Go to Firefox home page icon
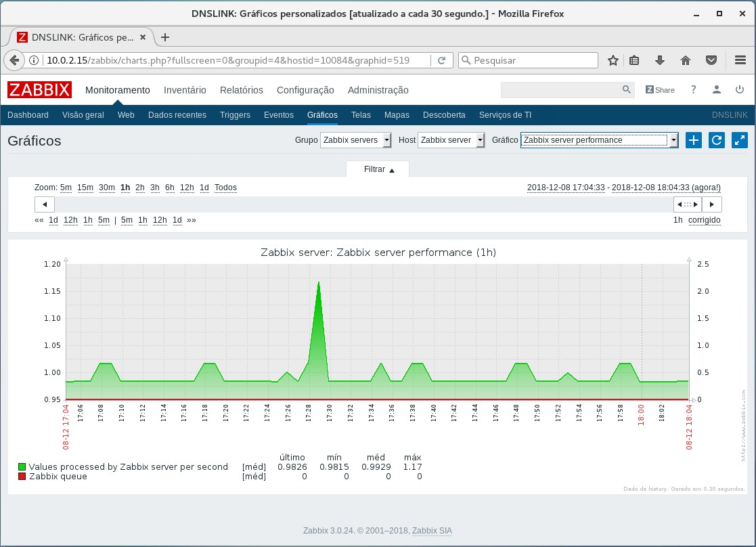 pyautogui.click(x=686, y=60)
